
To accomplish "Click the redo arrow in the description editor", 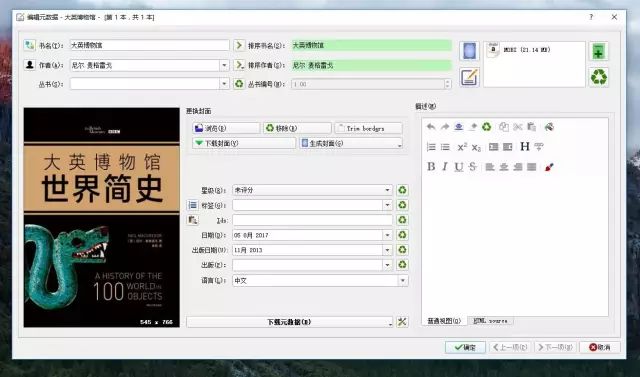I will tap(445, 127).
